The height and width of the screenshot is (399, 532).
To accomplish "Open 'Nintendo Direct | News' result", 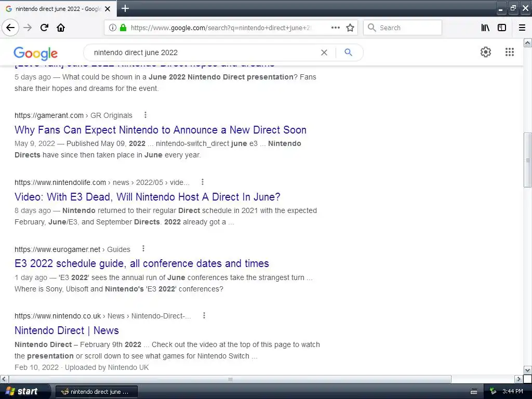I will [x=66, y=330].
